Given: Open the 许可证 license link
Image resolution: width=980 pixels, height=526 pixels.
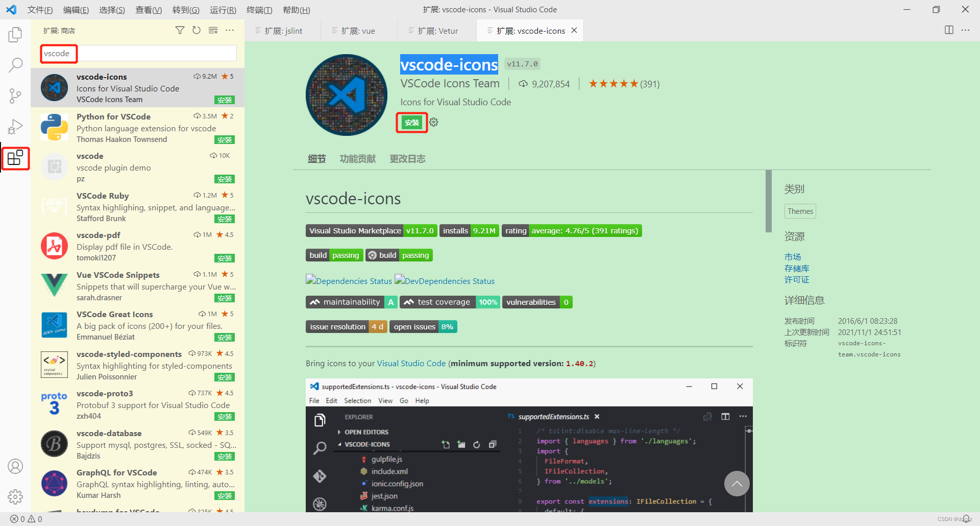Looking at the screenshot, I should (797, 280).
